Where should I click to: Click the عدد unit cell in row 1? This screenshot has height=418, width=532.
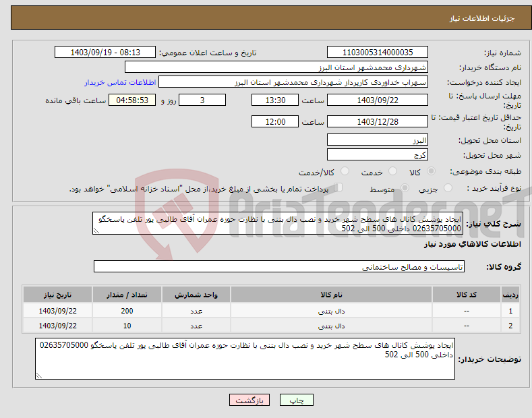pyautogui.click(x=196, y=311)
